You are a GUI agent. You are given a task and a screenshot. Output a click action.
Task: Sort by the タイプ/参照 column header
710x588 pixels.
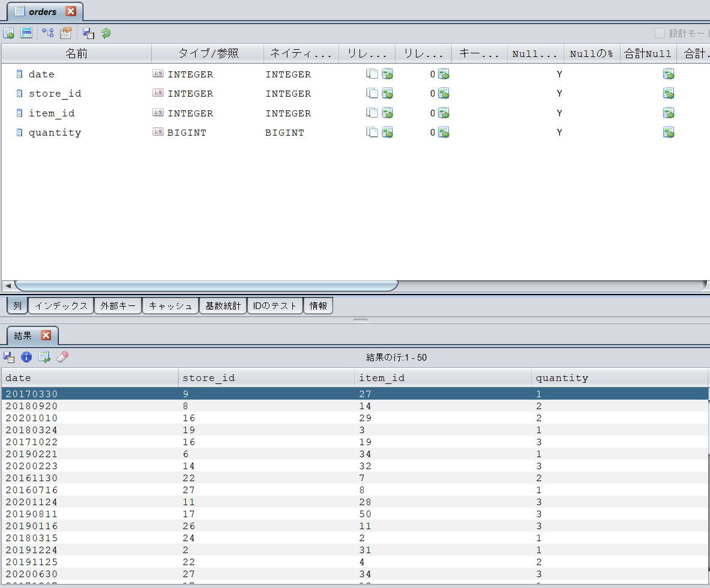208,53
